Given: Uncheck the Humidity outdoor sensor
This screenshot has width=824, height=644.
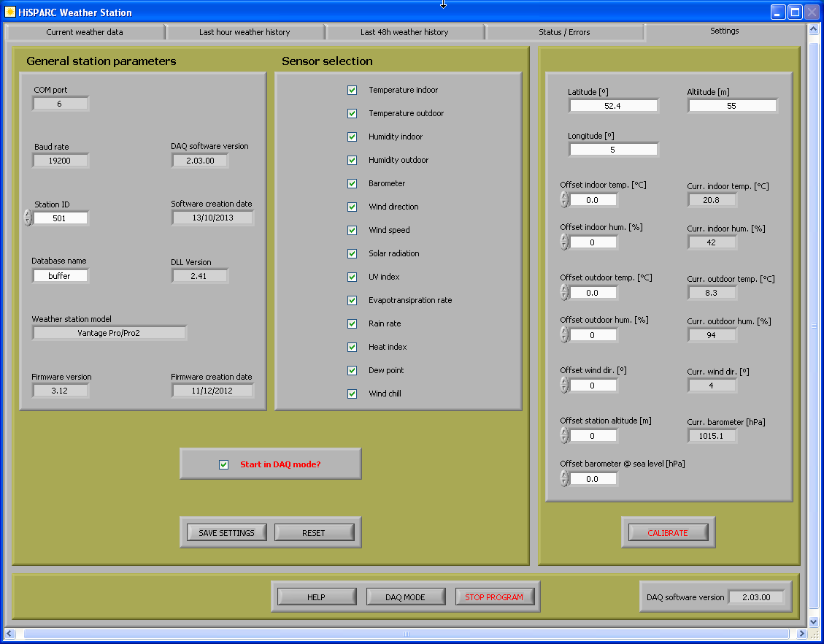Looking at the screenshot, I should coord(352,161).
